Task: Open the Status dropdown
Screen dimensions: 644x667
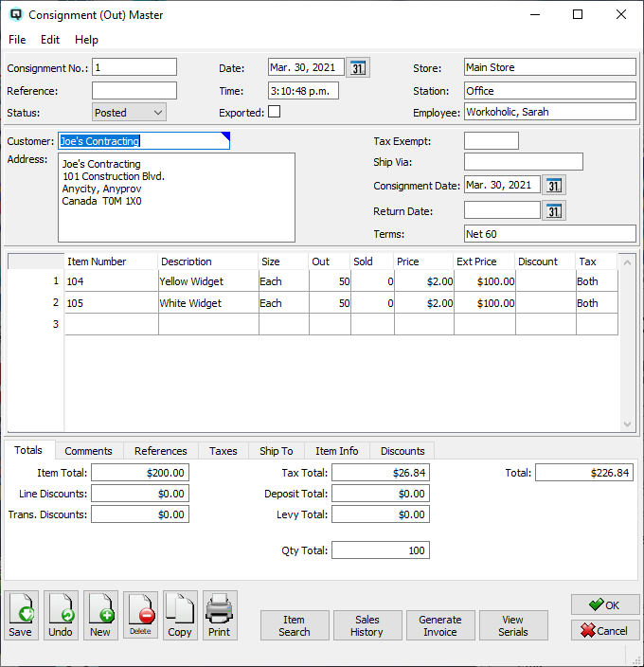Action: (x=129, y=113)
